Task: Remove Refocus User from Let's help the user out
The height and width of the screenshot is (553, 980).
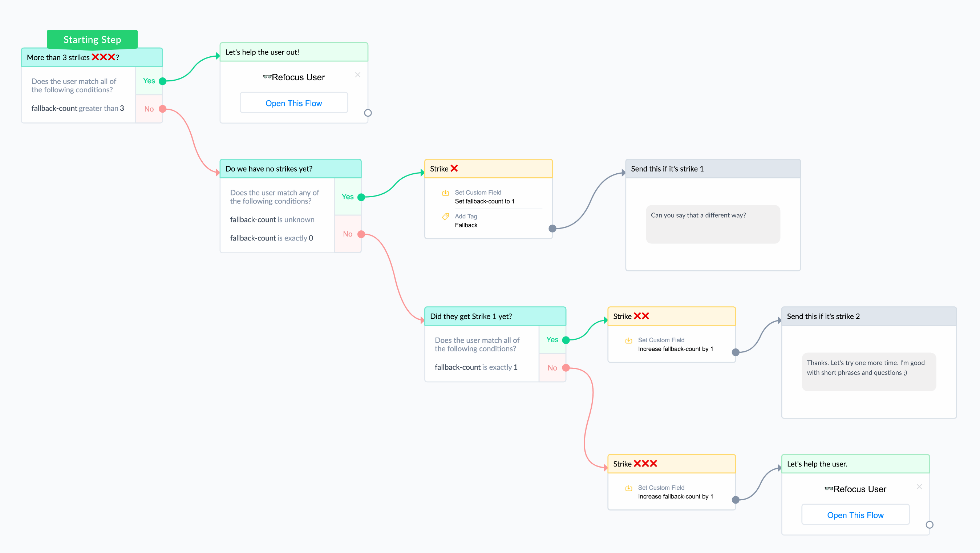Action: [358, 75]
